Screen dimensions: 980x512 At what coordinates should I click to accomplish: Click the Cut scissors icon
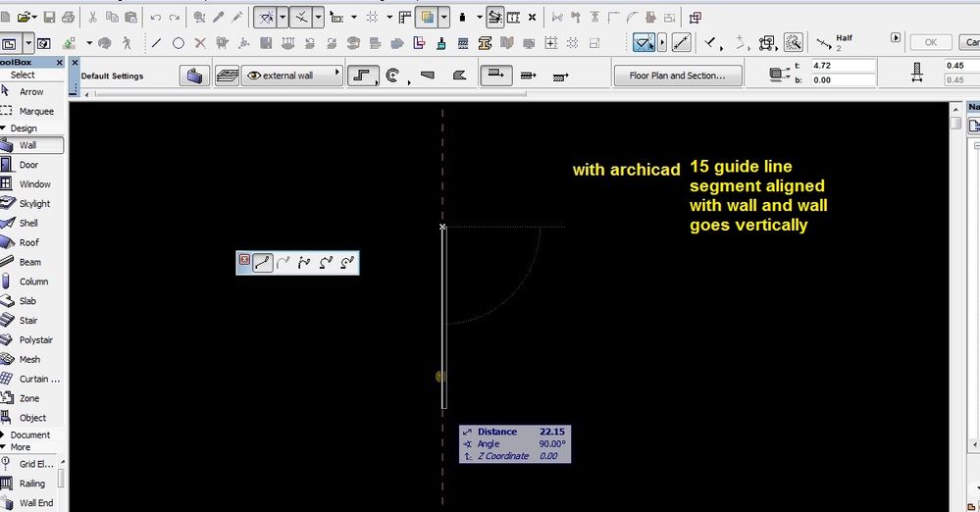click(92, 18)
